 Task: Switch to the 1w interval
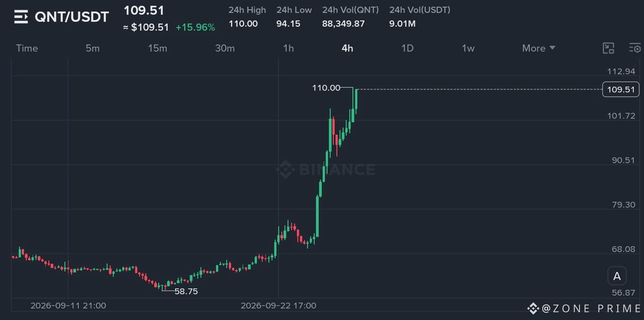coord(468,48)
